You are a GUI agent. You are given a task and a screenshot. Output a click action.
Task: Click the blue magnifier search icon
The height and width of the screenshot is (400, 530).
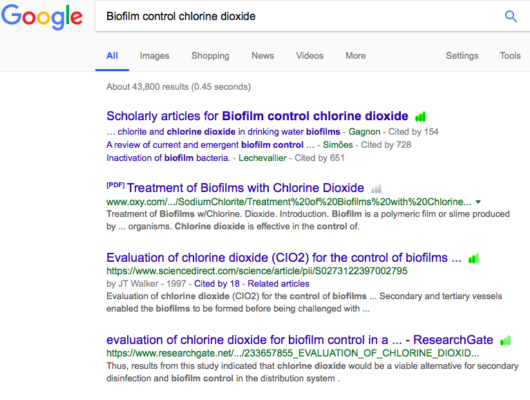click(x=510, y=16)
